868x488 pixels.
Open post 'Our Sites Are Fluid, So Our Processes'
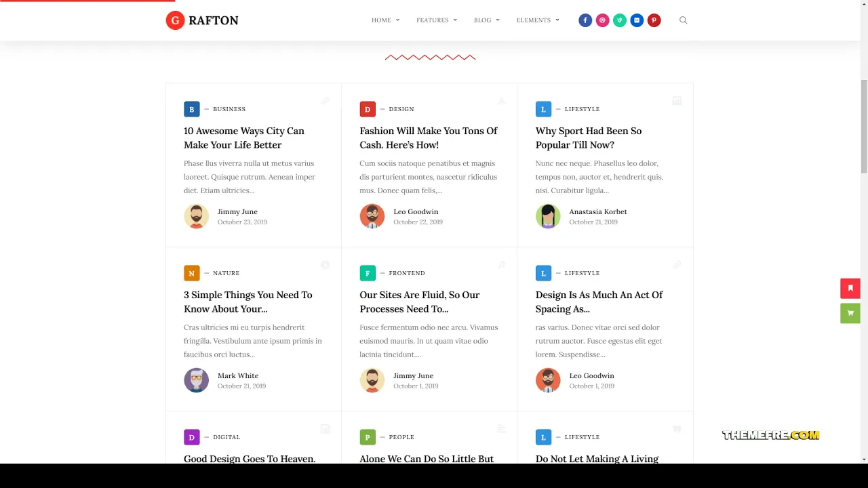click(x=420, y=302)
